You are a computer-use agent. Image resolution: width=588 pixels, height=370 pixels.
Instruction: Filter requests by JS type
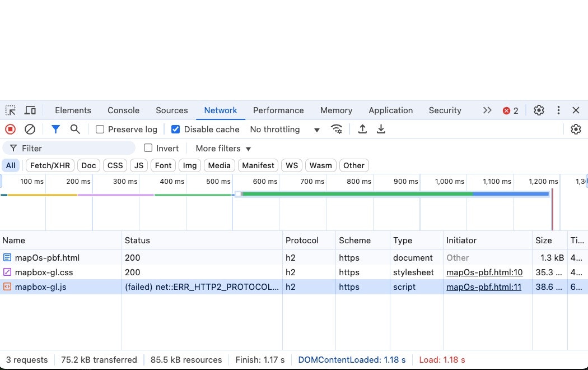[139, 165]
